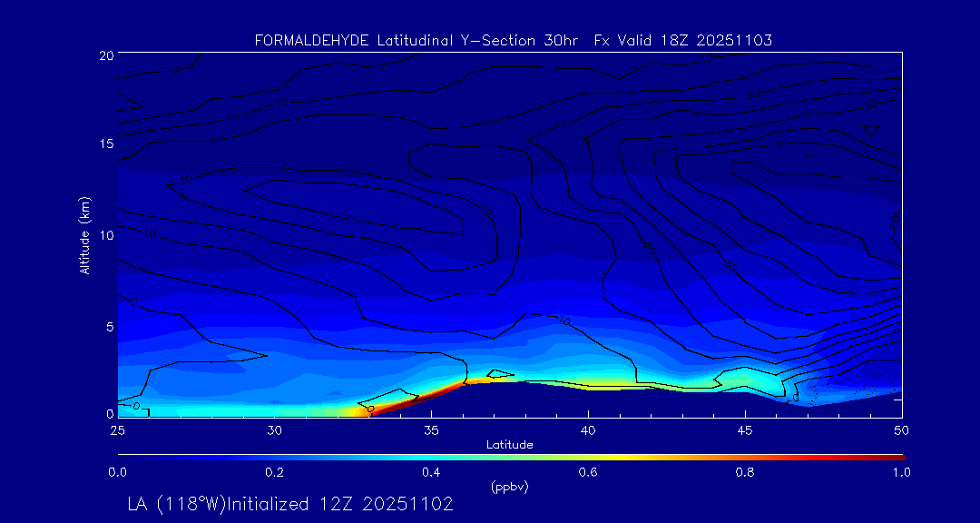
Task: Click the '(ppbv)' units label
Action: (509, 488)
